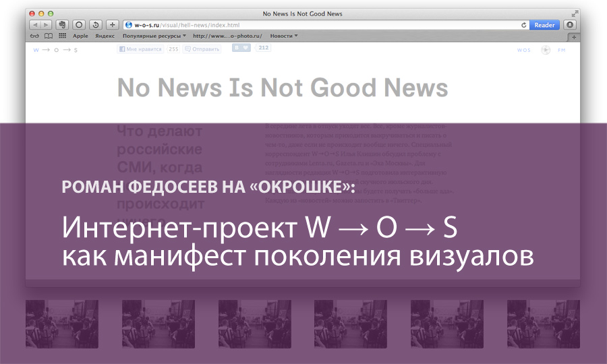
Task: Click the 'Интернет-проект W → O → S' title
Action: 260,227
